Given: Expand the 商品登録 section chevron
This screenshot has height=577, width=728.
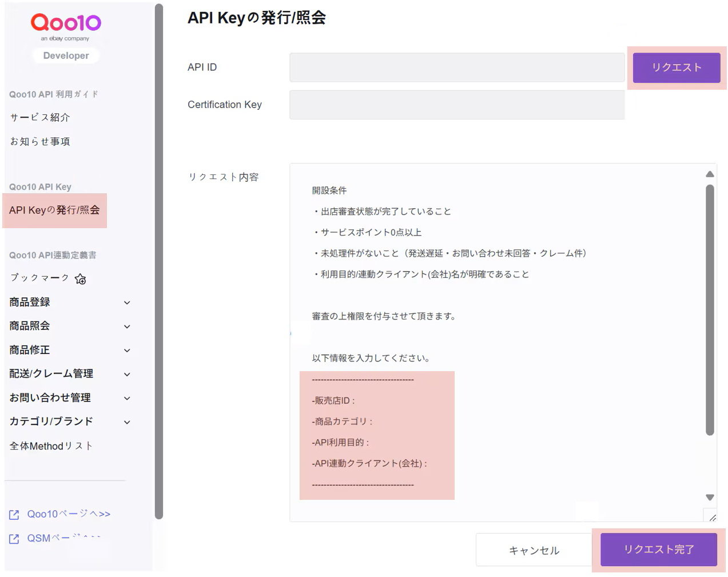Looking at the screenshot, I should 128,303.
